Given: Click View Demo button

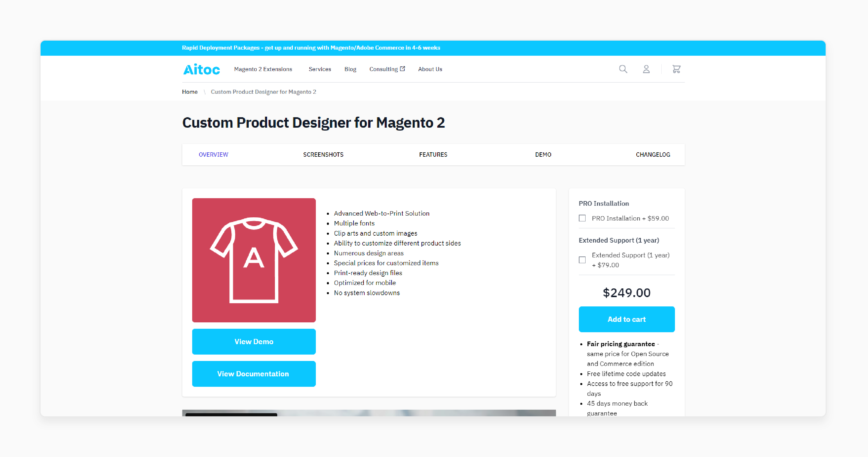Looking at the screenshot, I should click(x=254, y=341).
